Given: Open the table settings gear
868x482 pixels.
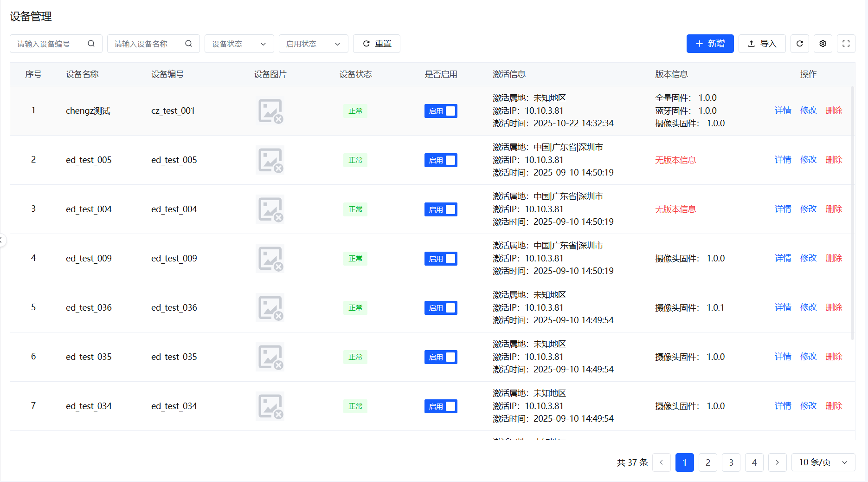Looking at the screenshot, I should 823,43.
